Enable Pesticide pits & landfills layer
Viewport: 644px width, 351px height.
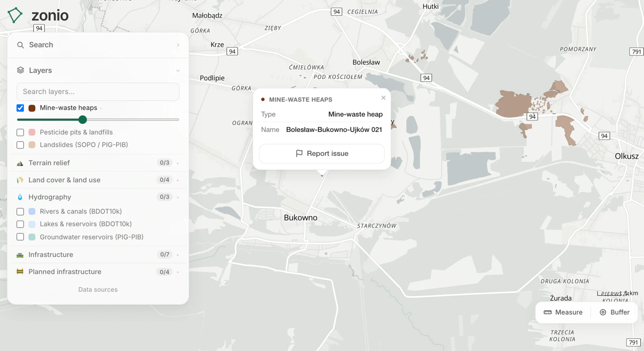(20, 133)
